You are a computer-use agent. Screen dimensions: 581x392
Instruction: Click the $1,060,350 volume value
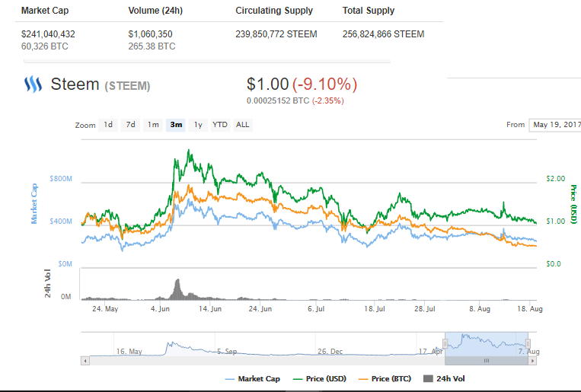150,34
